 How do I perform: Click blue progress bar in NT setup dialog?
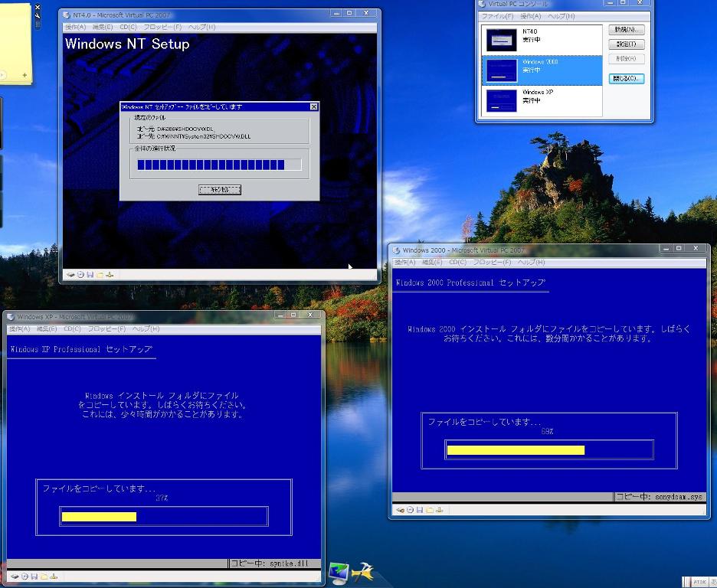pyautogui.click(x=220, y=165)
